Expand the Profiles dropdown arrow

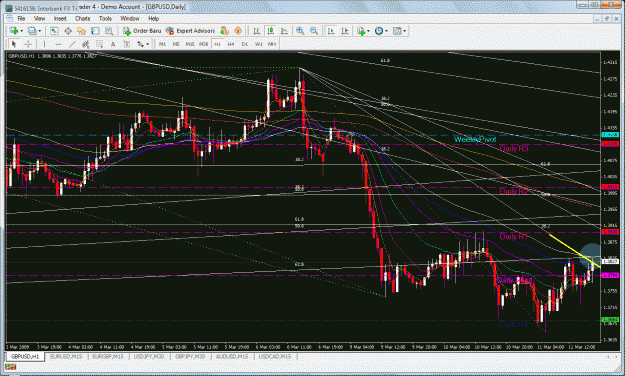(39, 31)
